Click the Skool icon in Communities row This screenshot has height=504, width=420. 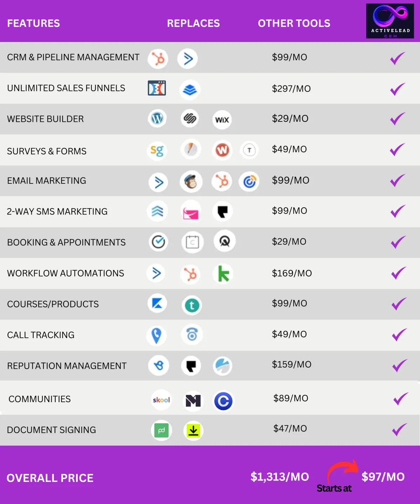161,400
